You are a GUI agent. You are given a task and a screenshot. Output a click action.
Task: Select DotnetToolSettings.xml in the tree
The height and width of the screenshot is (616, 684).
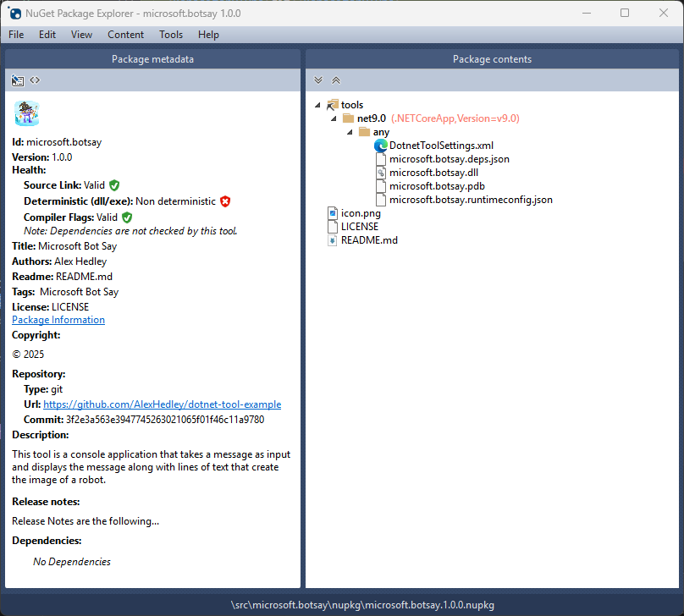441,146
